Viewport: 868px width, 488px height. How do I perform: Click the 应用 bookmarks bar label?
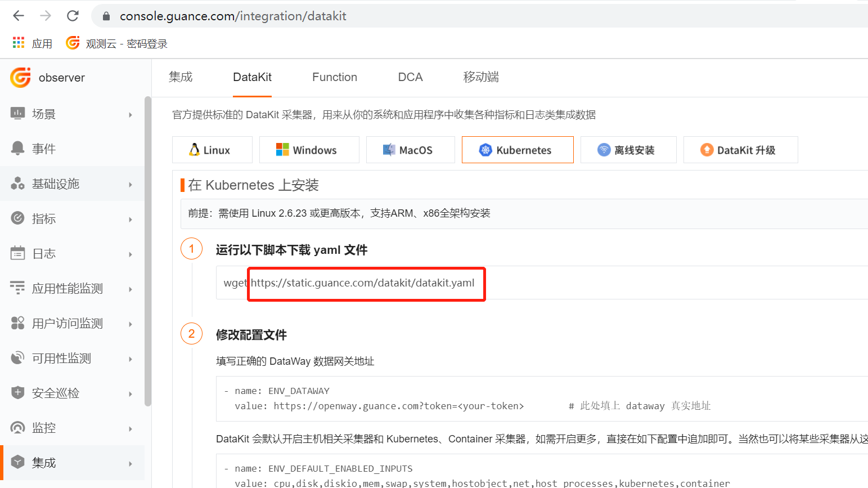(x=42, y=43)
